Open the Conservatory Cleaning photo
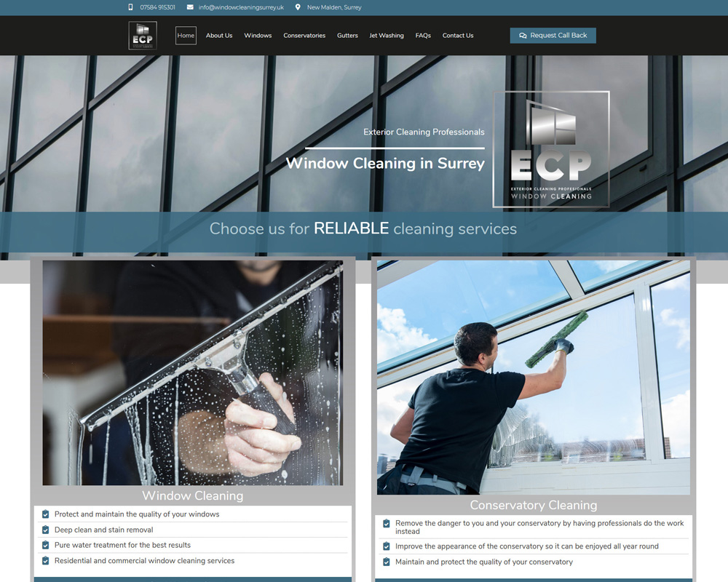This screenshot has height=582, width=728. pyautogui.click(x=533, y=377)
